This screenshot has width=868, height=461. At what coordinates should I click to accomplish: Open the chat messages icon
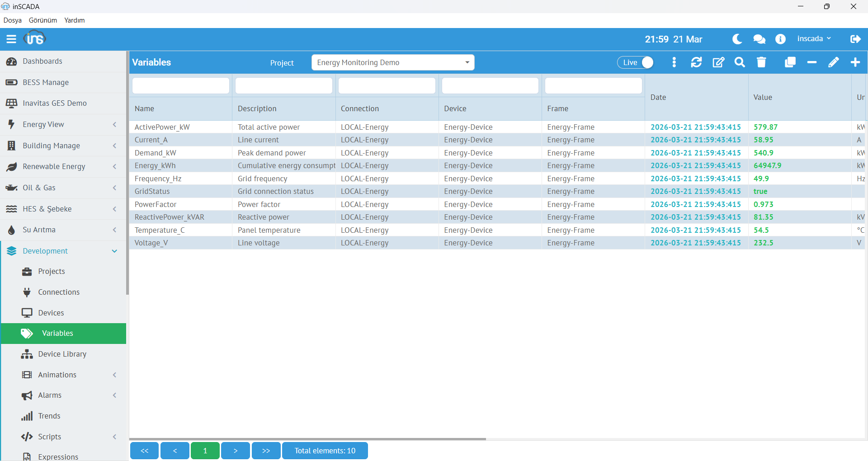[759, 39]
